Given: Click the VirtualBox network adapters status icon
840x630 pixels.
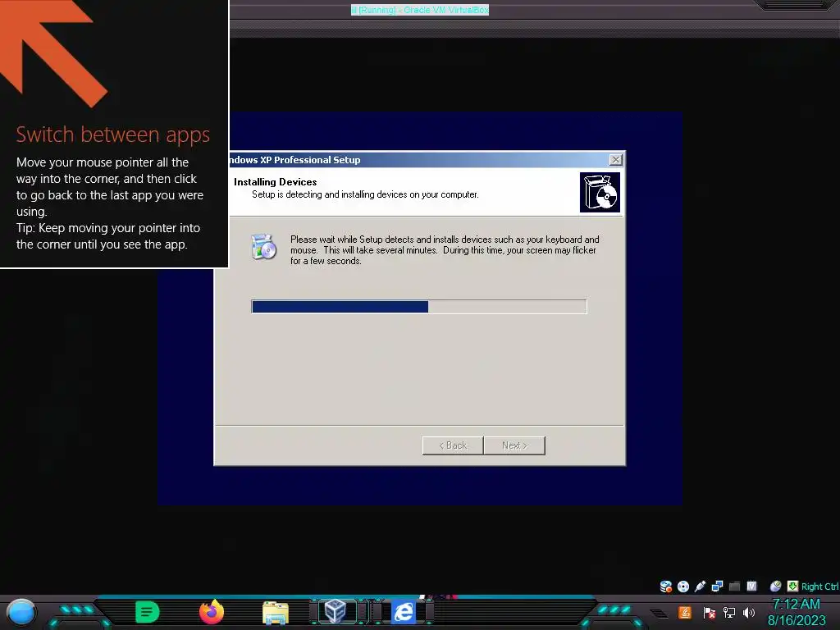Looking at the screenshot, I should 717,587.
